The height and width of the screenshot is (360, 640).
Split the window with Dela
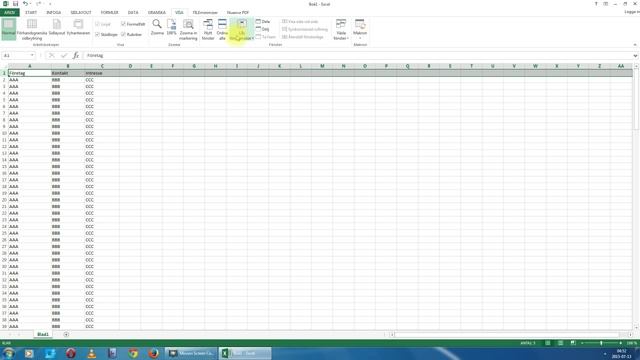click(263, 21)
